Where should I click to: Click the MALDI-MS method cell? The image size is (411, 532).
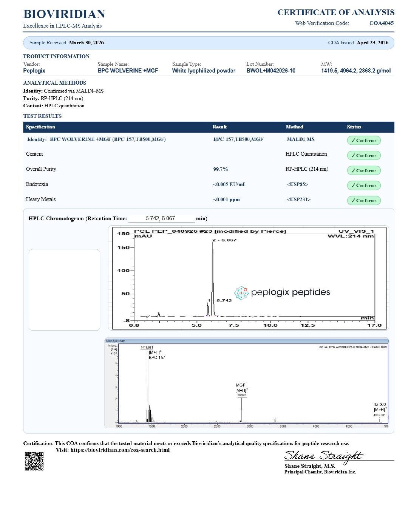coord(301,139)
